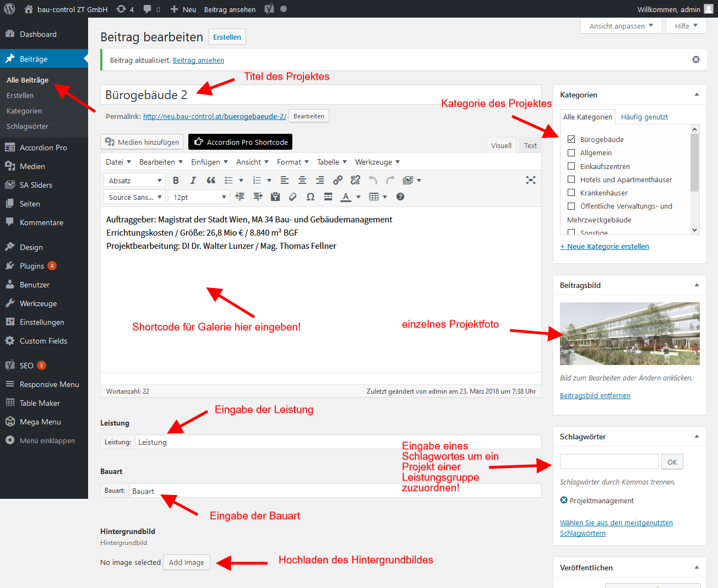
Task: Remove the Projektmanagement tag
Action: (x=564, y=500)
